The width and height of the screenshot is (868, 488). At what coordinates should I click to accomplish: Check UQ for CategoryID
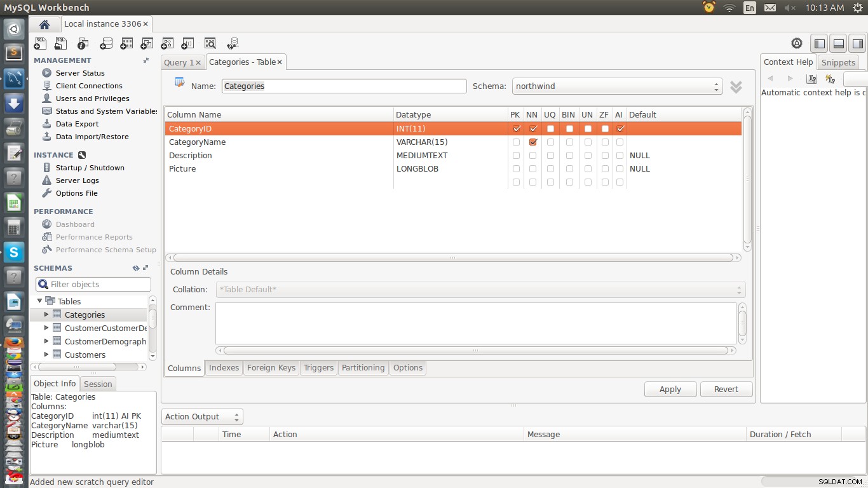(550, 128)
